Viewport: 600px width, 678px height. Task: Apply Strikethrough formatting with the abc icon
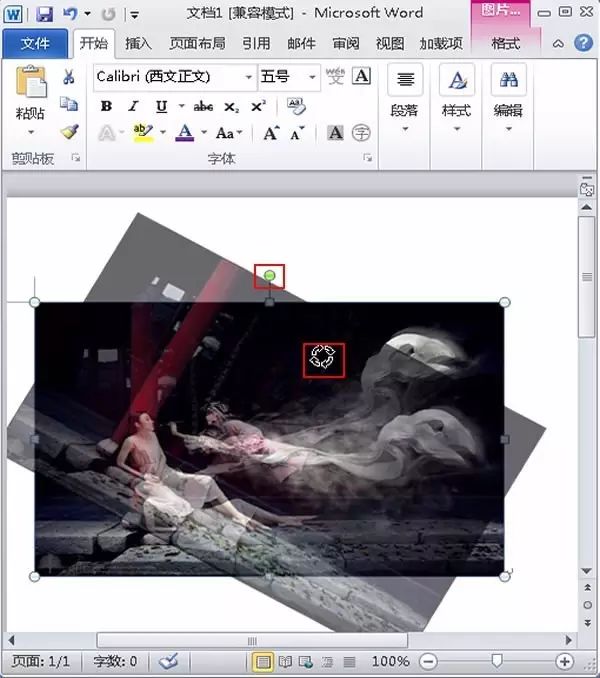(x=203, y=106)
